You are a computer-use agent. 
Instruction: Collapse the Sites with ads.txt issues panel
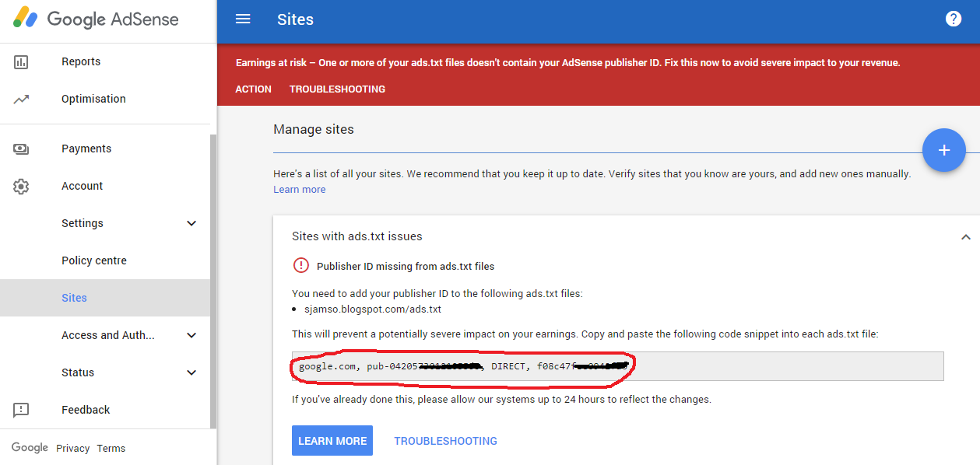click(x=965, y=236)
